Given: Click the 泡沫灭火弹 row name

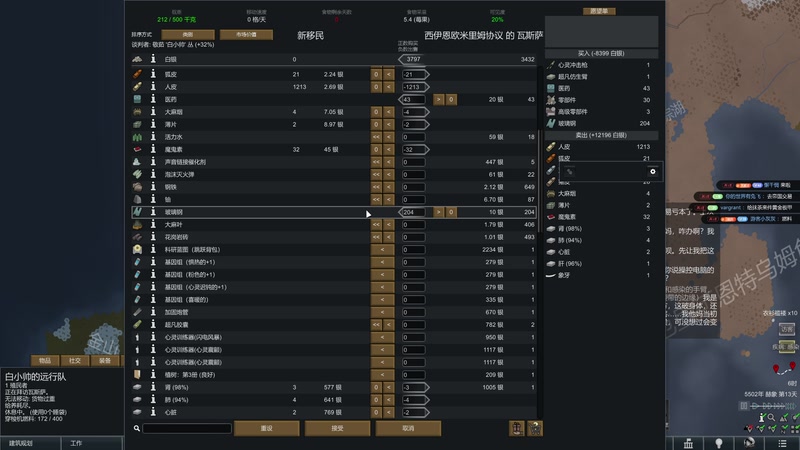Looking at the screenshot, I should click(x=179, y=174).
